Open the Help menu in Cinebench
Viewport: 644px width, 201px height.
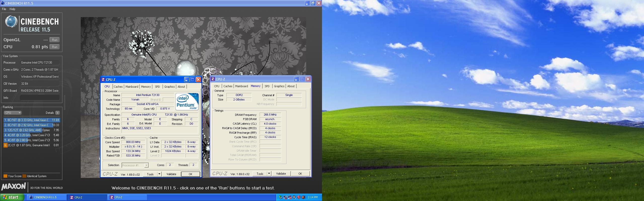[x=12, y=9]
